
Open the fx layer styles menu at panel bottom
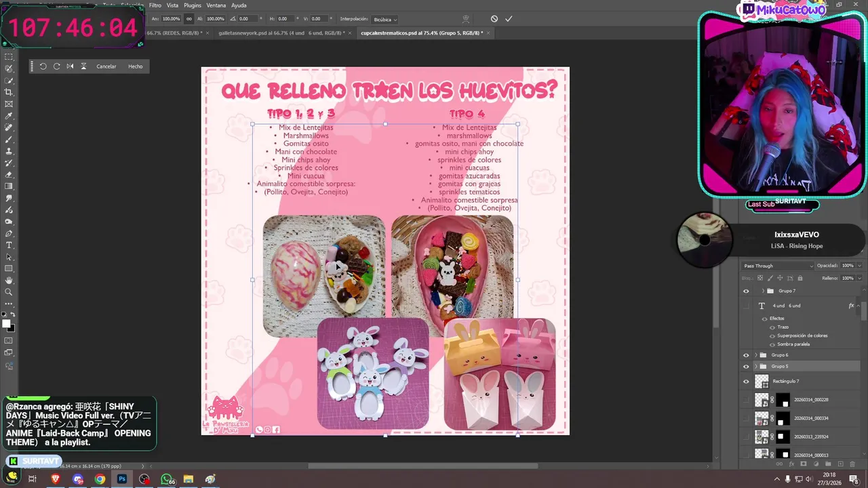(791, 464)
